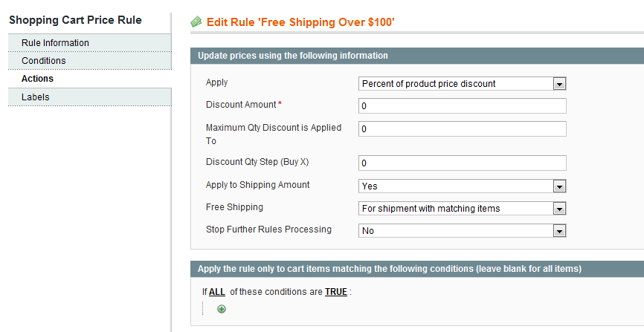Image resolution: width=644 pixels, height=332 pixels.
Task: Switch to the Conditions tab
Action: 89,61
